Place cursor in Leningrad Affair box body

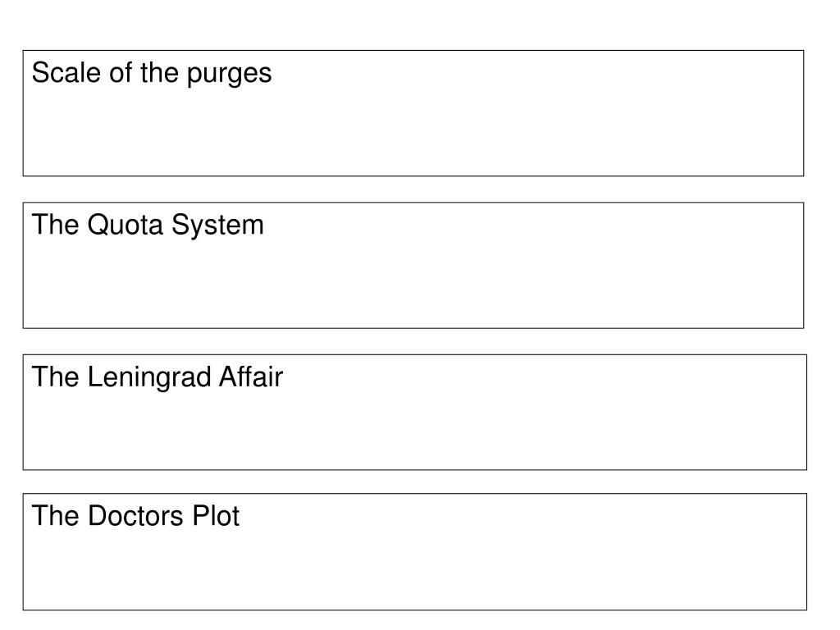point(414,431)
